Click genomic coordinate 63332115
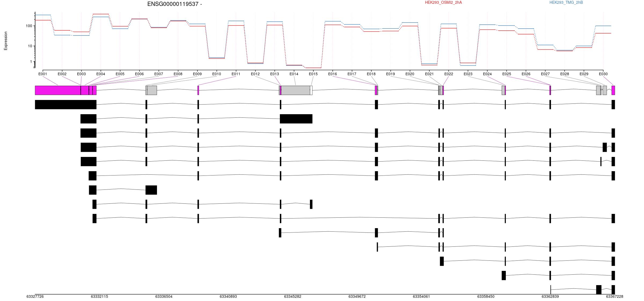The width and height of the screenshot is (644, 301). pyautogui.click(x=99, y=296)
